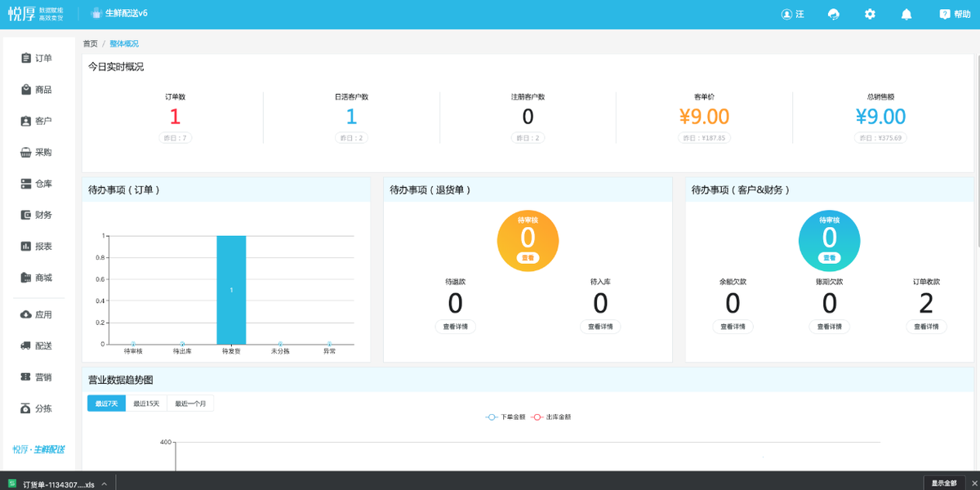Click the 采购 (Purchasing) basket icon
The image size is (980, 490).
(x=26, y=153)
